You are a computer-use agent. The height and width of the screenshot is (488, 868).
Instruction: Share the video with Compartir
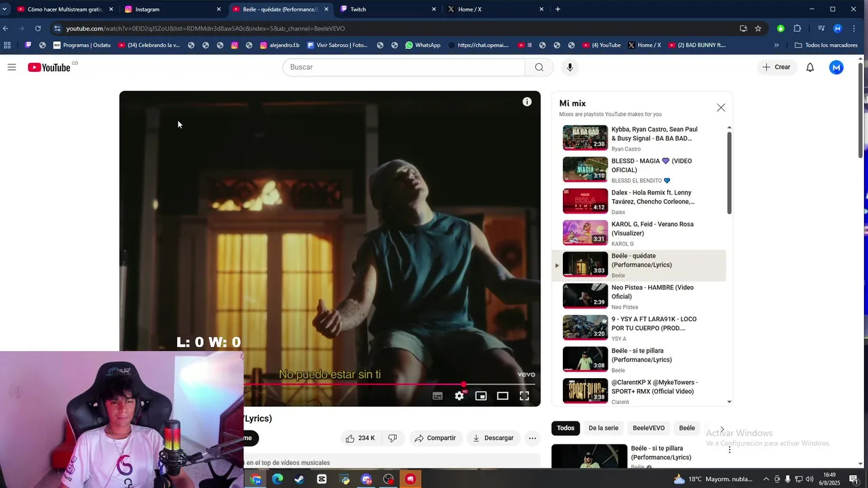[435, 438]
